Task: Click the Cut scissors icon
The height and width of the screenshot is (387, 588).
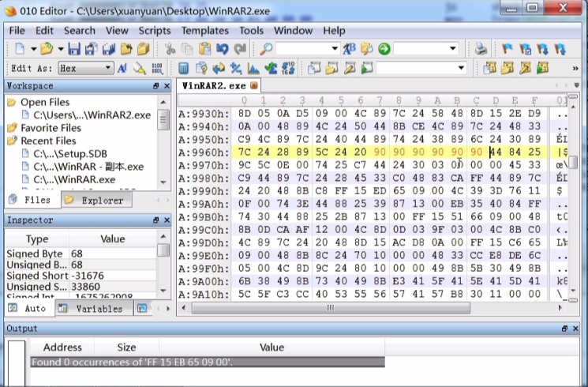Action: tap(170, 49)
